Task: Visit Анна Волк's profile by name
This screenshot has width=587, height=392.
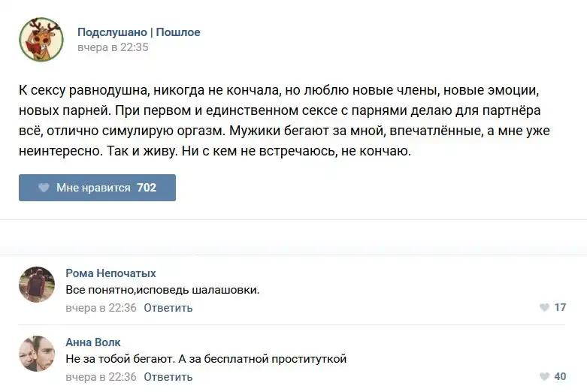Action: (x=93, y=342)
